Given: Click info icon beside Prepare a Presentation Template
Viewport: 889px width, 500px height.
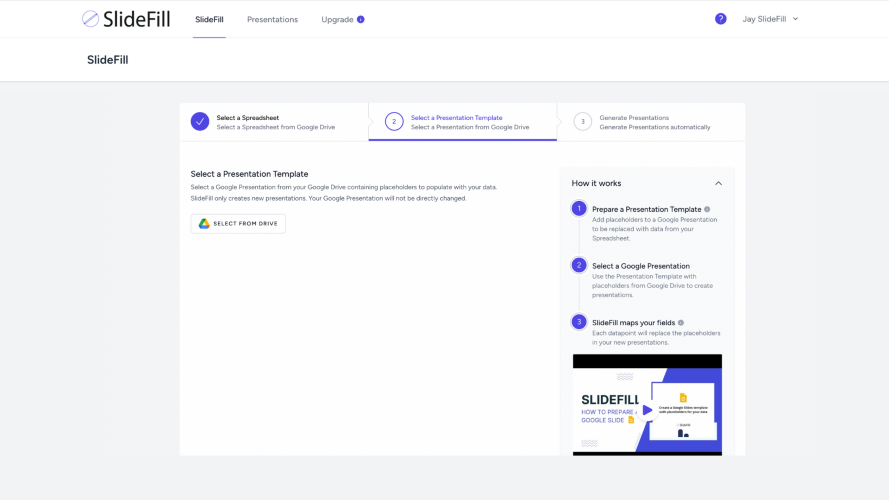Looking at the screenshot, I should (707, 209).
